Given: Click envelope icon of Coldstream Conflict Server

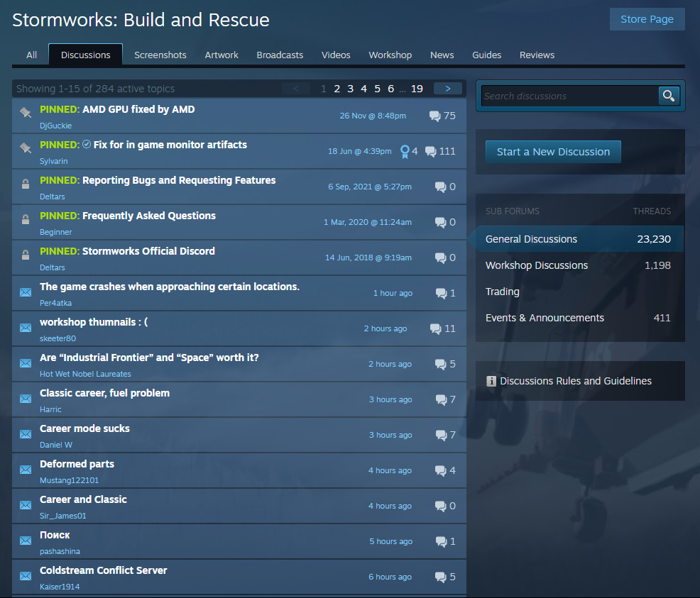Looking at the screenshot, I should coord(26,576).
